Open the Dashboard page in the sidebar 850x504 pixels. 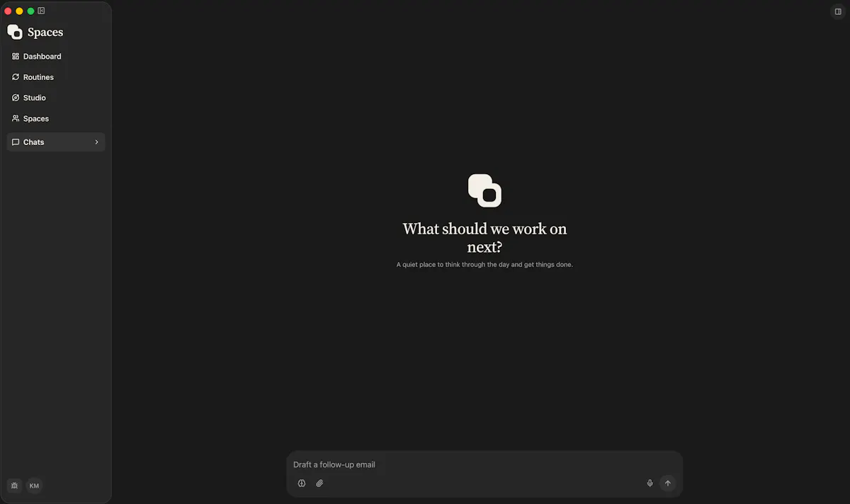click(x=56, y=57)
